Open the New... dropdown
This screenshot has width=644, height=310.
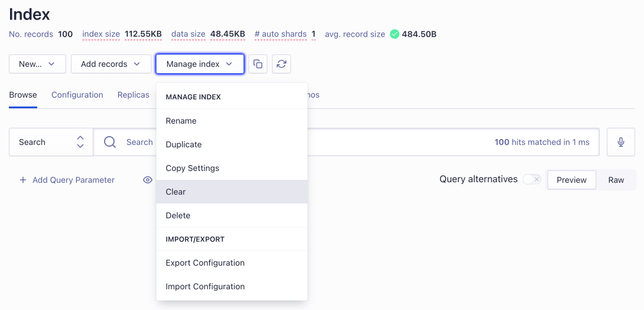[x=37, y=64]
